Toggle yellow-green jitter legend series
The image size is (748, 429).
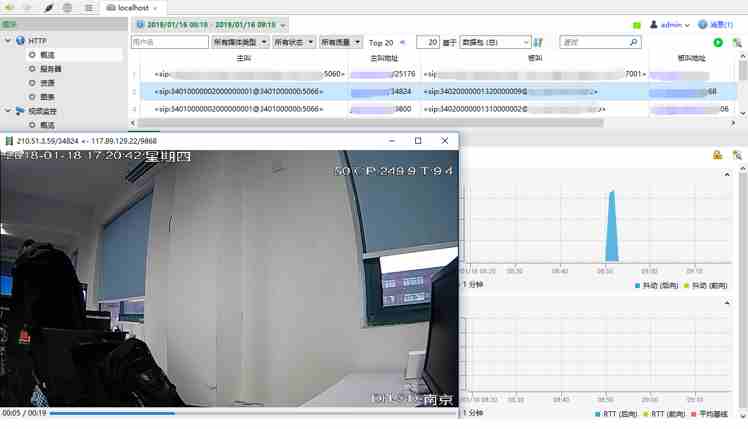click(x=706, y=285)
